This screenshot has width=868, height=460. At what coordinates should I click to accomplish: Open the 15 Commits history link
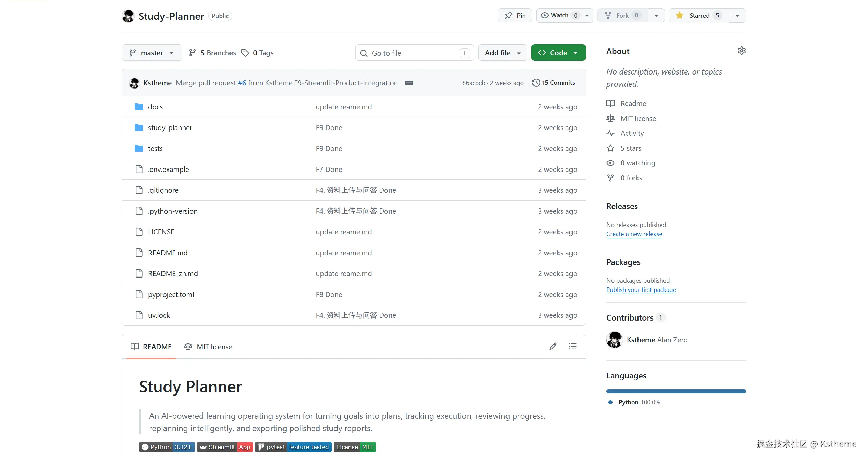click(x=554, y=83)
